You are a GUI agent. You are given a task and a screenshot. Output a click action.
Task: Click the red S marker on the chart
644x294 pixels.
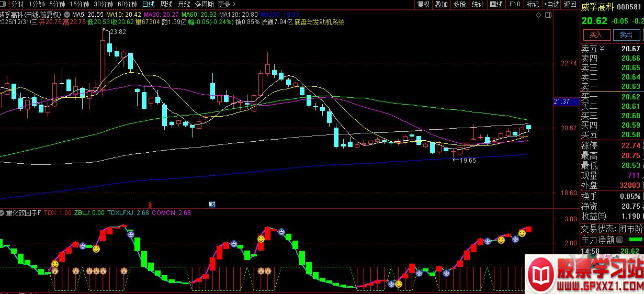150,204
